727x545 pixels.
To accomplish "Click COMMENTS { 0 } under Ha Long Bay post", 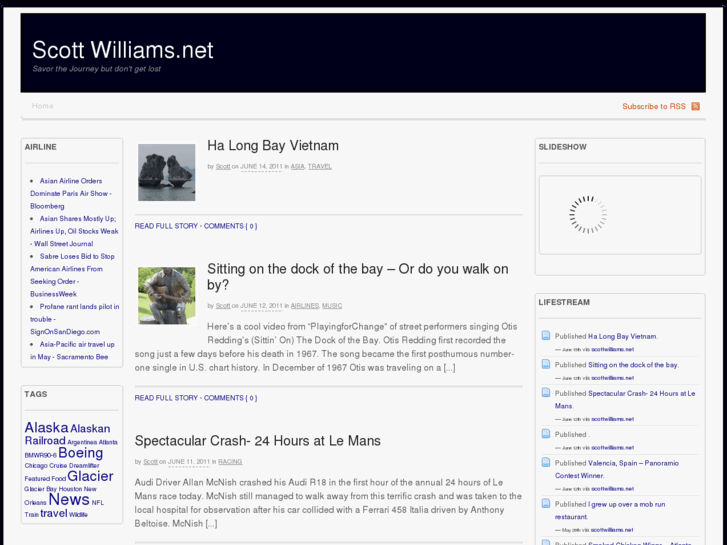I will [230, 226].
